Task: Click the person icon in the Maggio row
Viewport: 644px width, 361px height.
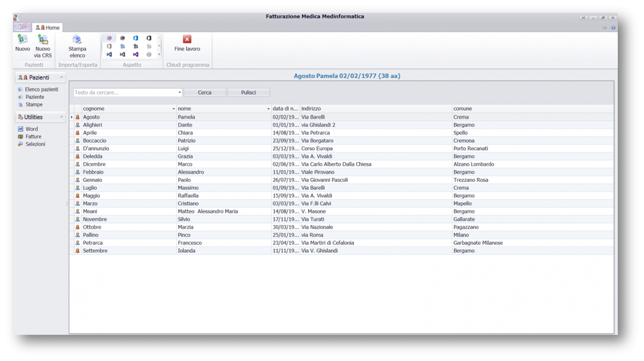Action: coord(77,196)
